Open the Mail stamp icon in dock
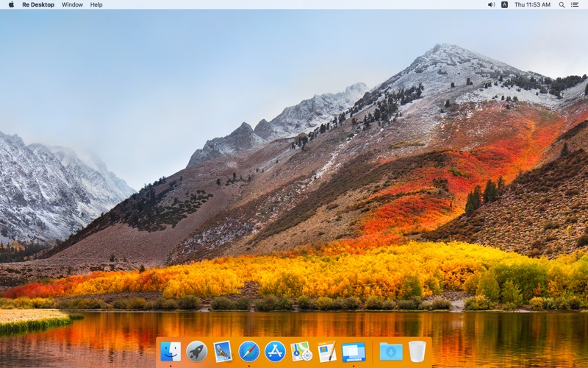 (223, 352)
